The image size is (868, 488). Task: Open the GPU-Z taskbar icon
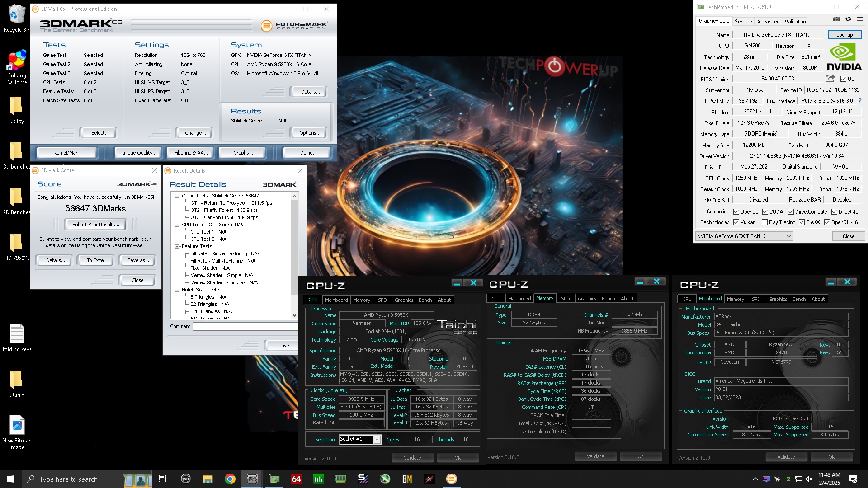[274, 479]
